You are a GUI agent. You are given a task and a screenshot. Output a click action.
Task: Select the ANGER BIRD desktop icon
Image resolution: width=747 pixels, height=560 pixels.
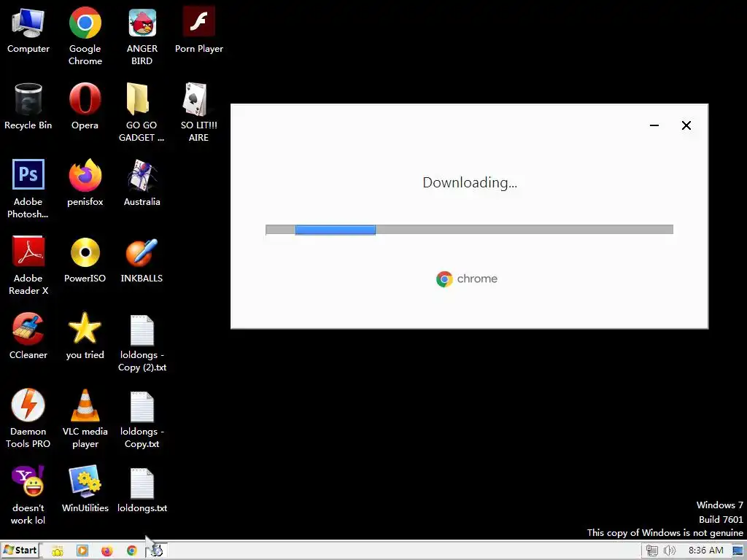[x=142, y=36]
